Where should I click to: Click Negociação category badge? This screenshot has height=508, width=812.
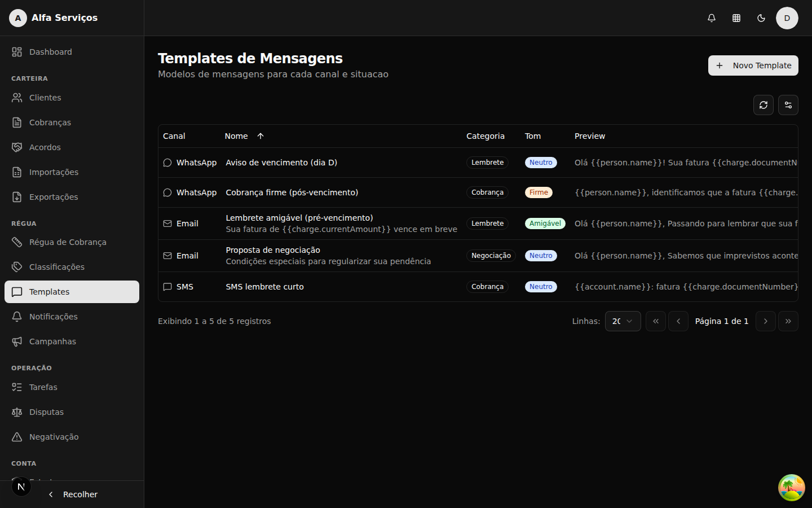(x=491, y=256)
